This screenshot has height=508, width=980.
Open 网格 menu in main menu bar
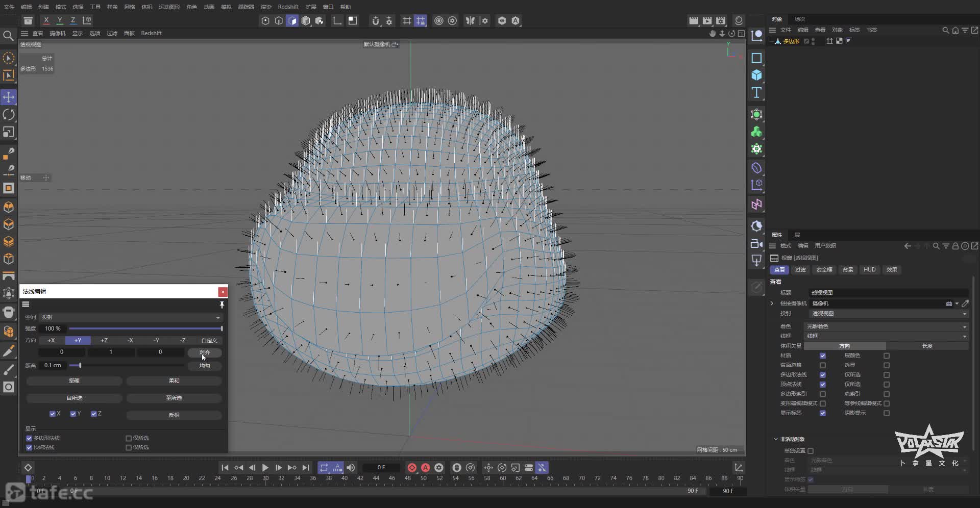(130, 7)
